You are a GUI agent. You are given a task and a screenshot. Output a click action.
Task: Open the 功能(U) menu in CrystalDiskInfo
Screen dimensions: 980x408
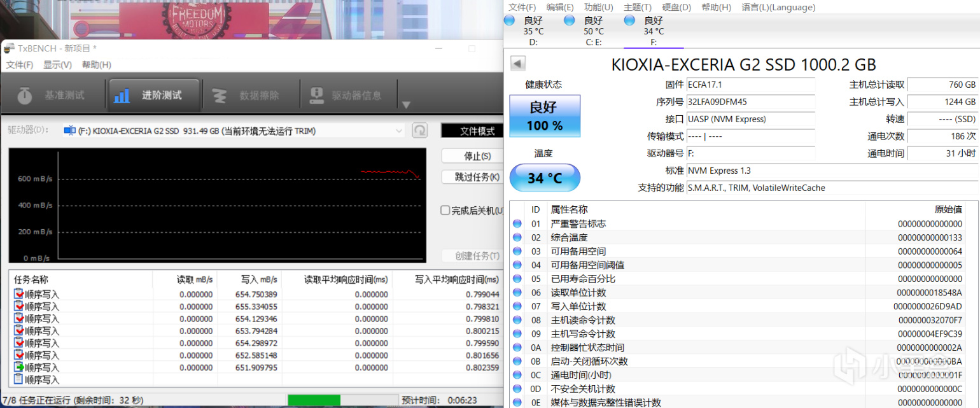[599, 7]
